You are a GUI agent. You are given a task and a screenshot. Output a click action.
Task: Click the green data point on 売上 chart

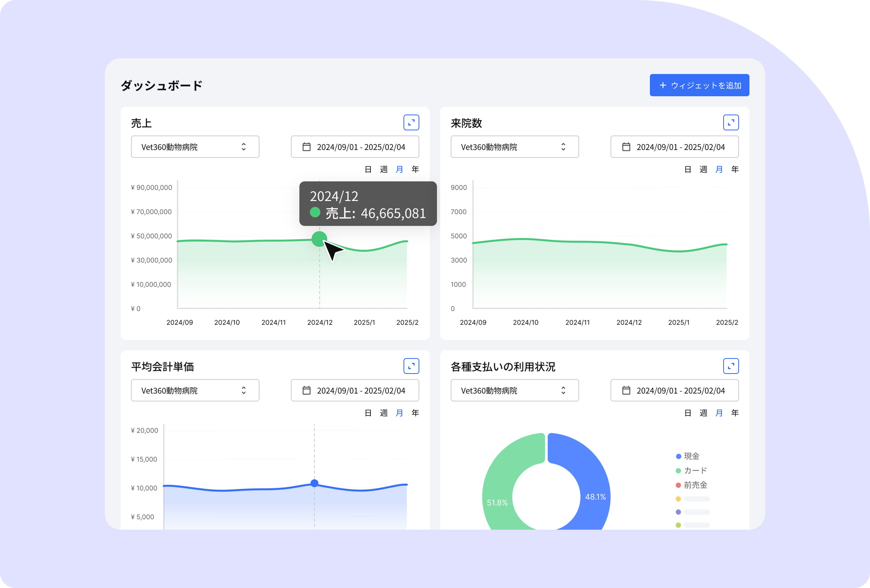tap(319, 239)
